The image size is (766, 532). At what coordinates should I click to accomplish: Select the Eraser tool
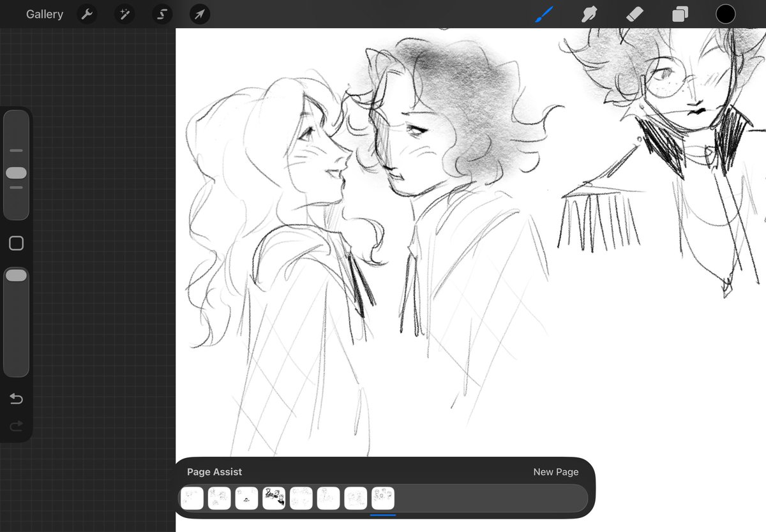point(635,14)
